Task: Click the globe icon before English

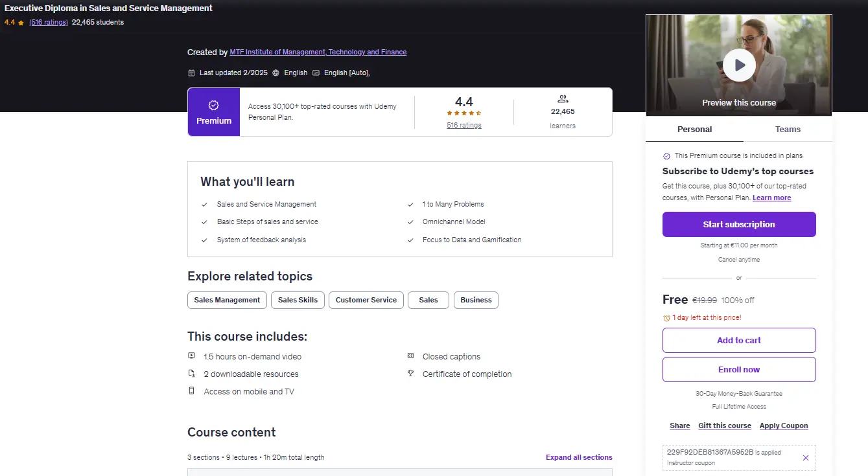Action: tap(276, 73)
